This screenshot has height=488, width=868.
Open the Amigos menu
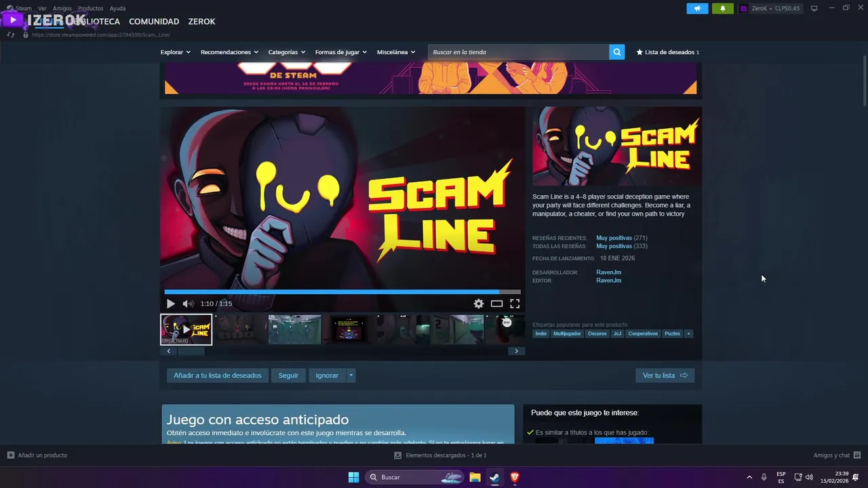(62, 9)
